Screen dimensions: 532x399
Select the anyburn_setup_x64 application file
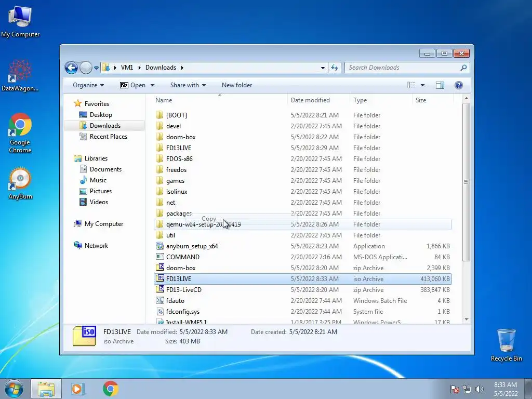[303, 246]
